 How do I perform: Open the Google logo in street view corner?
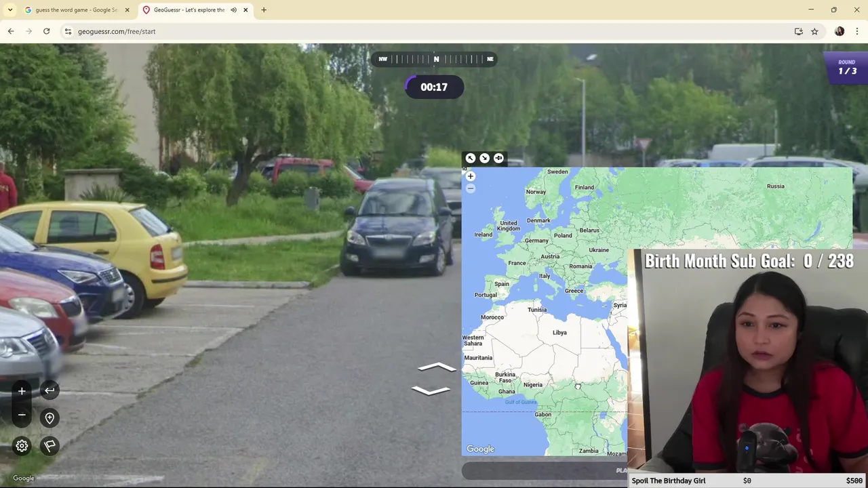[24, 478]
